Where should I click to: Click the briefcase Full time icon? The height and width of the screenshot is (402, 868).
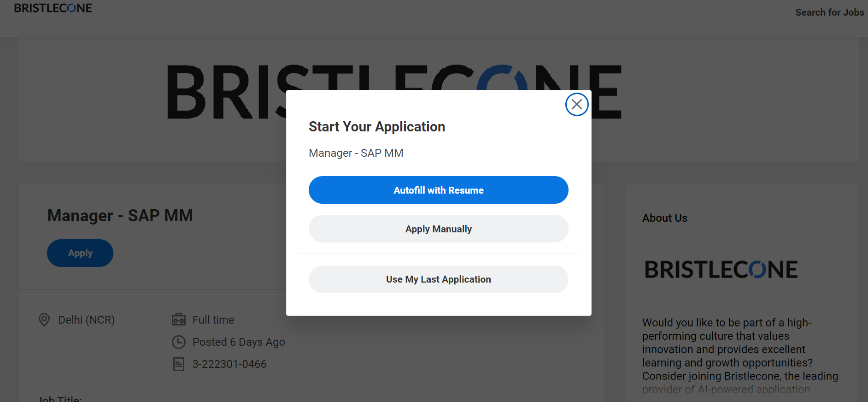point(179,319)
